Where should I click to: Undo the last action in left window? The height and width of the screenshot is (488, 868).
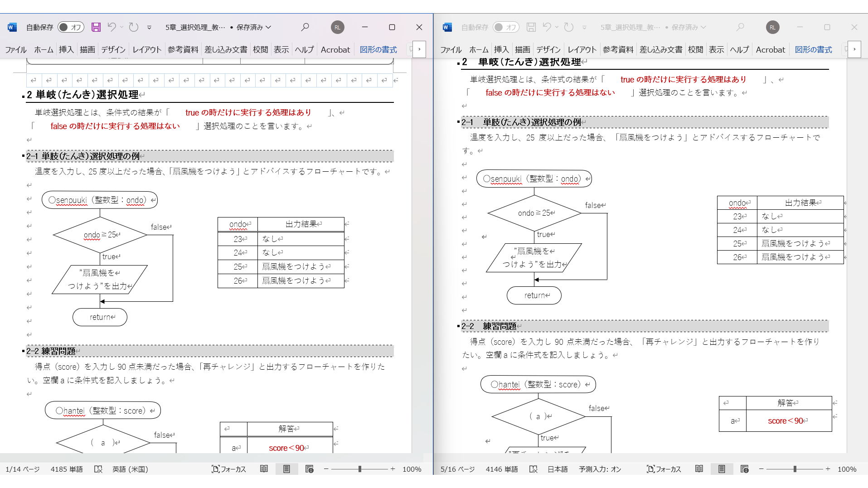tap(112, 27)
